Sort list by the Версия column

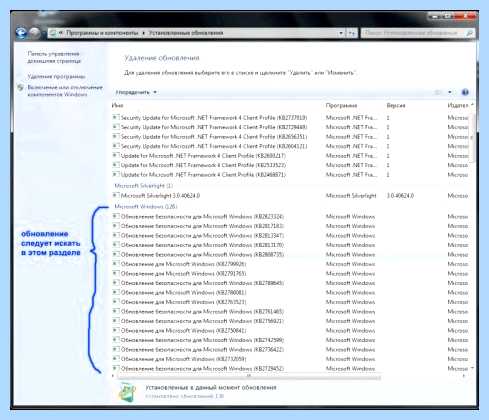coord(396,105)
